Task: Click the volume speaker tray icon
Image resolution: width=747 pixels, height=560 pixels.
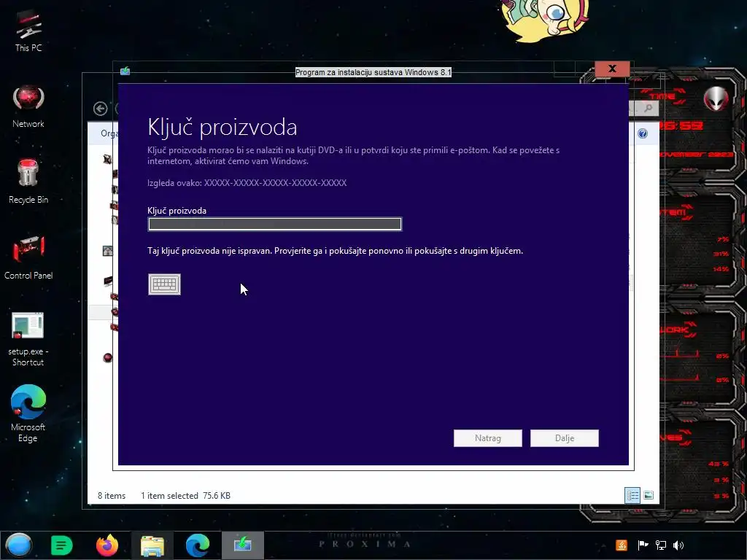Action: click(x=678, y=545)
